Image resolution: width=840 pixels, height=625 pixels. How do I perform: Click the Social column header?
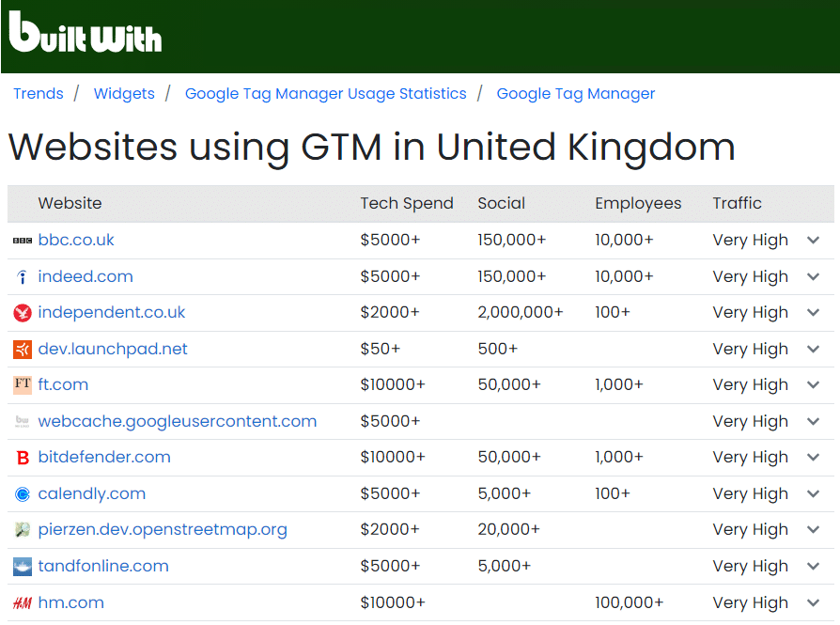502,203
